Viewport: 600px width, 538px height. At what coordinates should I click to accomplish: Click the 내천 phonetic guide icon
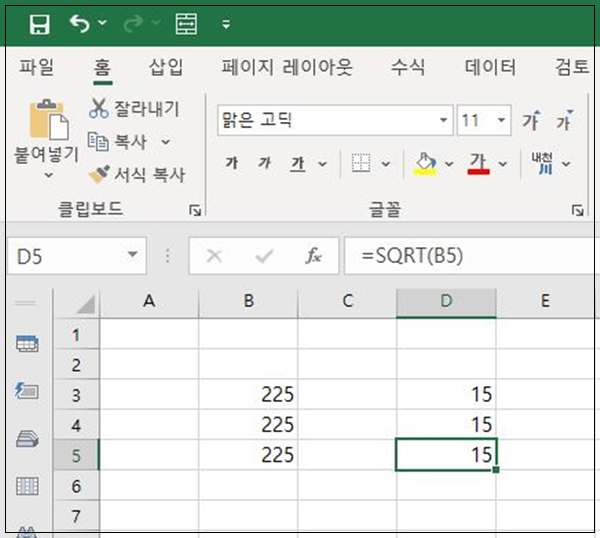[x=542, y=163]
